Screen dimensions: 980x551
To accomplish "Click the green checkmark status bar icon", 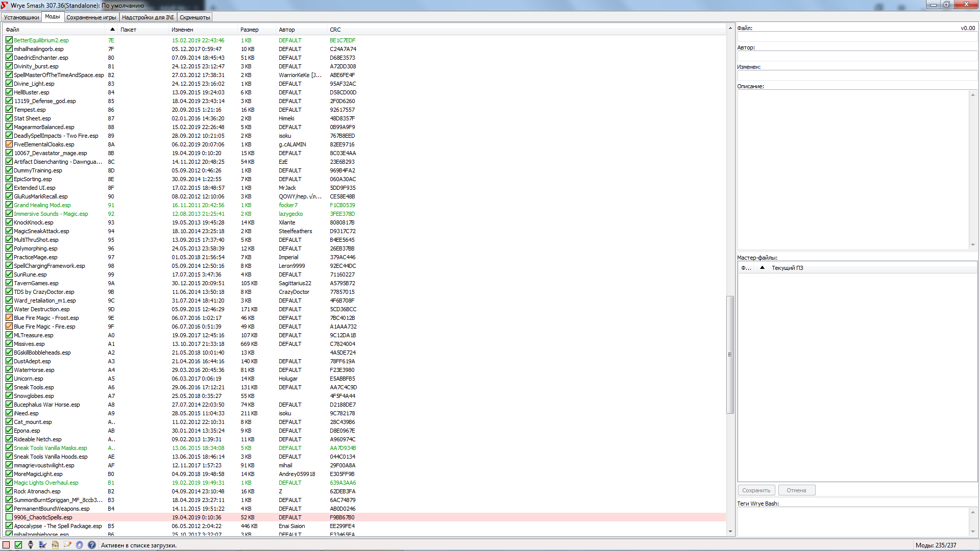I will pos(18,545).
